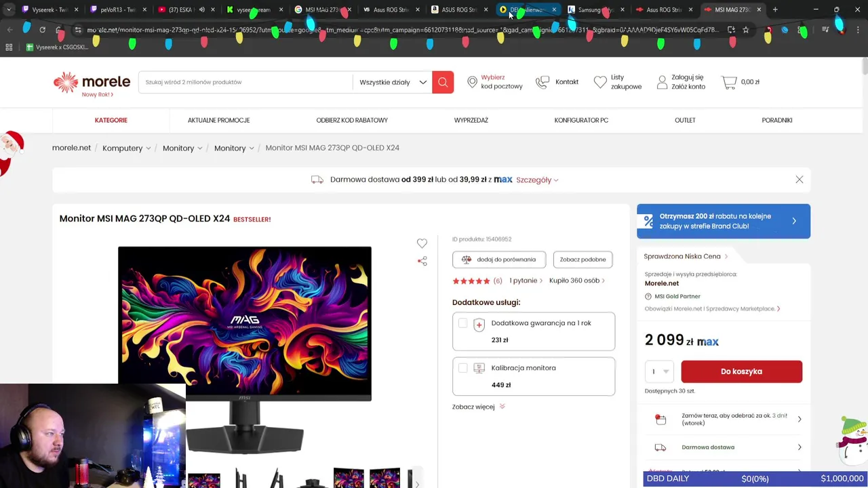Open OUTLET menu item
868x488 pixels.
[685, 120]
